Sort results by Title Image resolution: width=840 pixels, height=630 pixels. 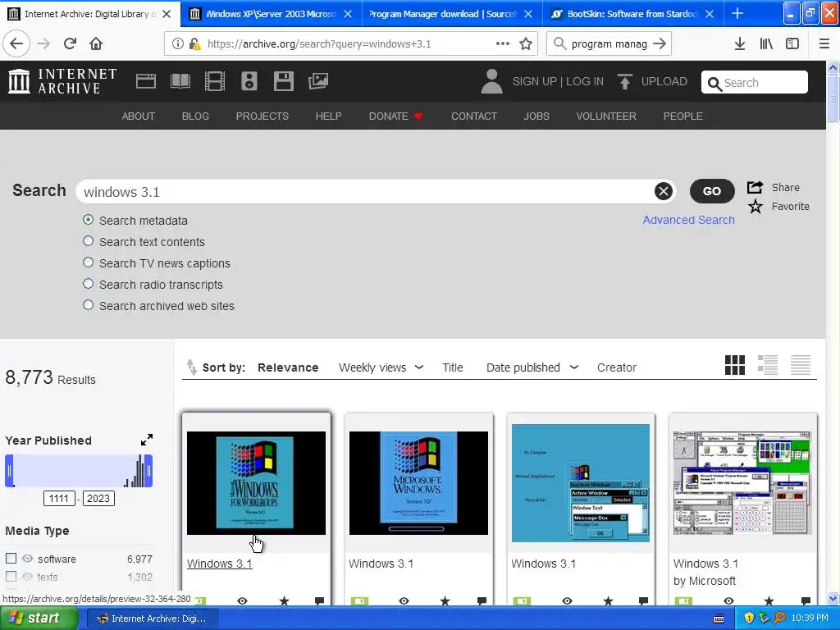[x=453, y=367]
